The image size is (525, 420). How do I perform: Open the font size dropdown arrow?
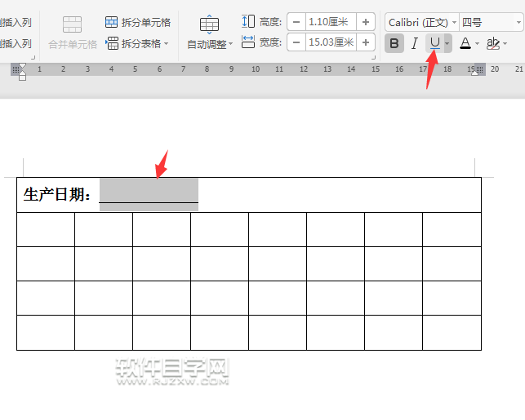[518, 22]
